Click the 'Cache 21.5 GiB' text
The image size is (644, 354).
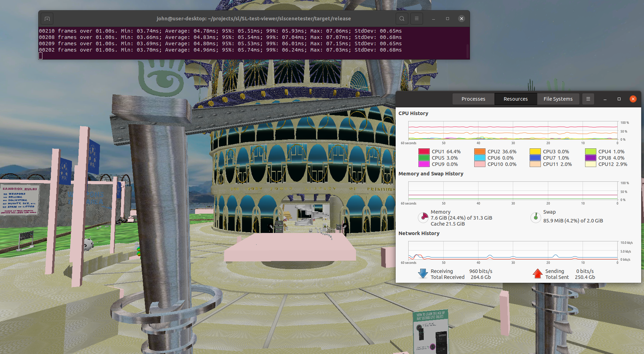448,224
